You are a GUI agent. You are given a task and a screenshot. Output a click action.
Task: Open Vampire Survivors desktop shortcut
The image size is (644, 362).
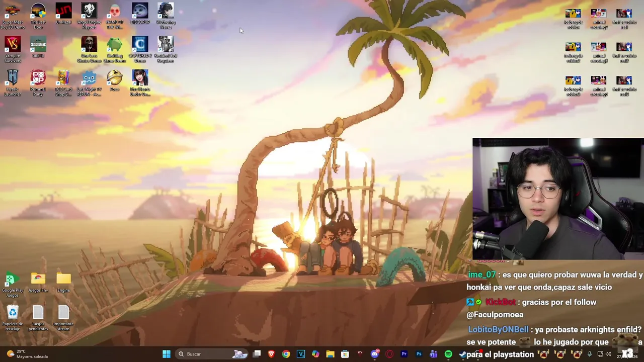[x=13, y=50]
